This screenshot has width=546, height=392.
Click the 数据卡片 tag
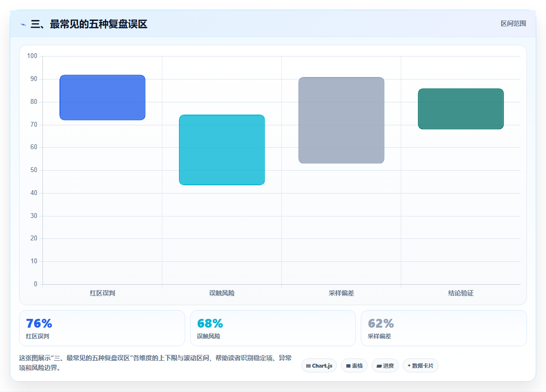(x=420, y=366)
